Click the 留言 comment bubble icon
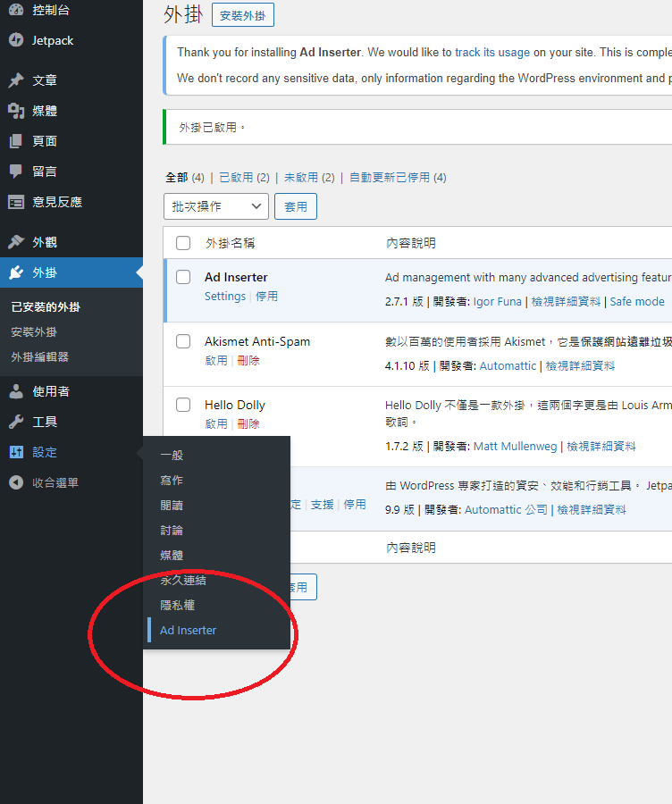This screenshot has height=804, width=672. (x=15, y=172)
